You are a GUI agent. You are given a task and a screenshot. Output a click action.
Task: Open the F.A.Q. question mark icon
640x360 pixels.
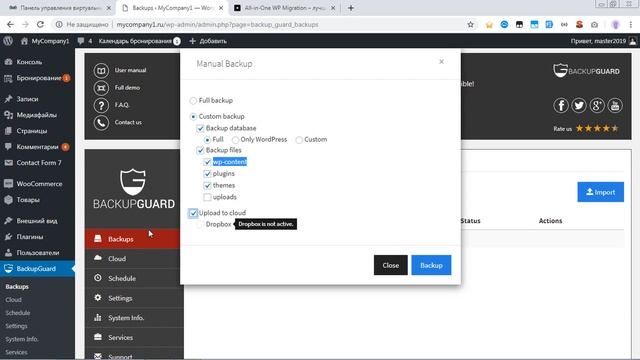(x=101, y=105)
